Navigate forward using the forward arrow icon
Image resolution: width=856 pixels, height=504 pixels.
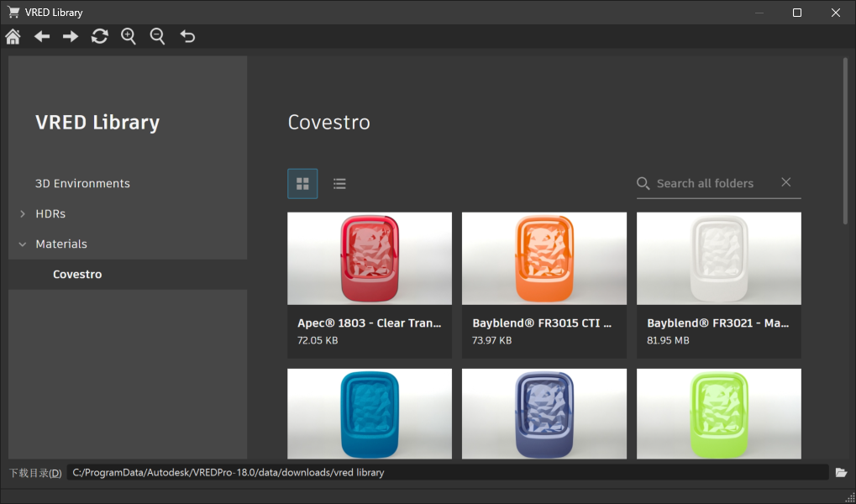point(71,36)
